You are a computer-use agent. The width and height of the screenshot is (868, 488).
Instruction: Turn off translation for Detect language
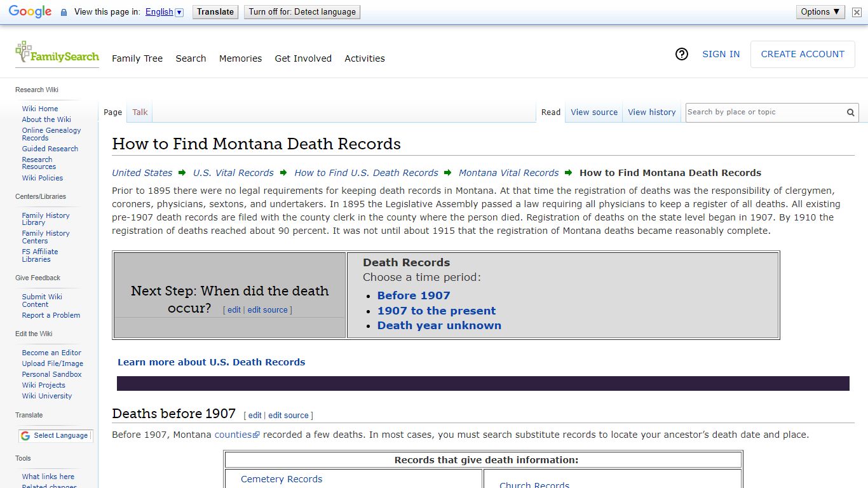click(302, 12)
